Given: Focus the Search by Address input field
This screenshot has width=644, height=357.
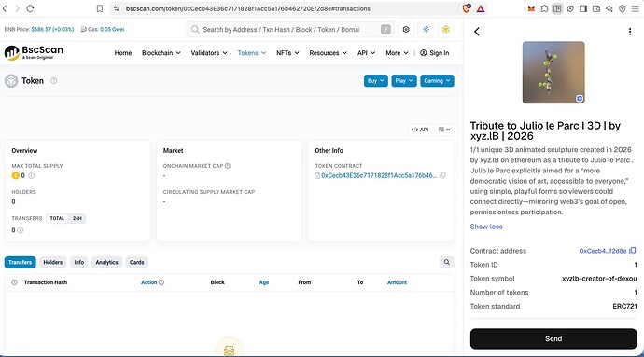Looking at the screenshot, I should pos(289,30).
